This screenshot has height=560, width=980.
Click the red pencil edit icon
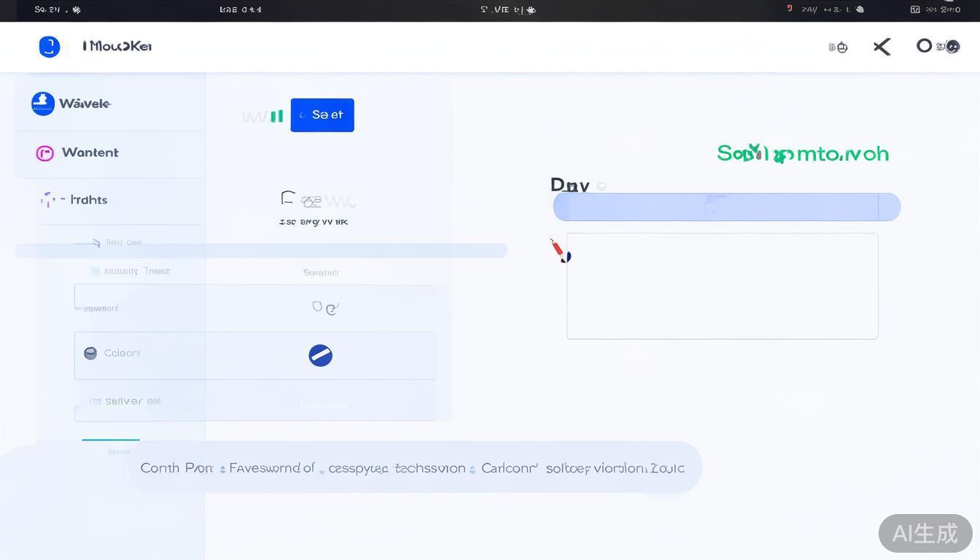[x=559, y=250]
